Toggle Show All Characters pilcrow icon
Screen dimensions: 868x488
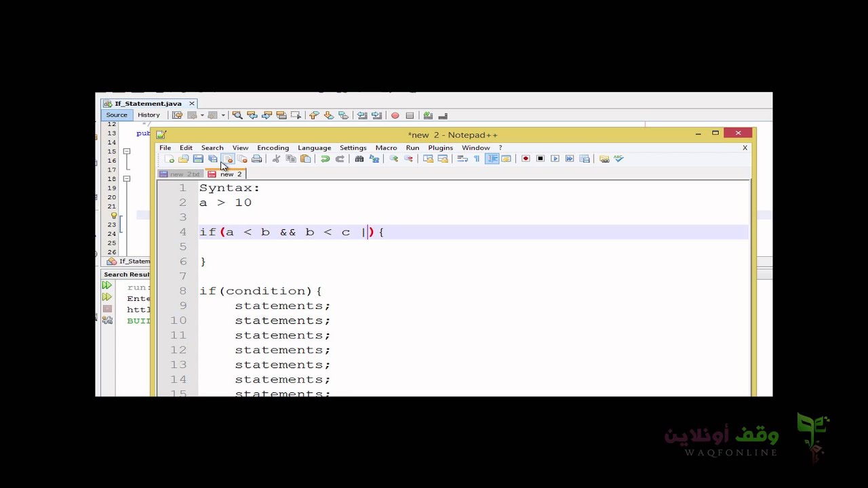pos(477,159)
